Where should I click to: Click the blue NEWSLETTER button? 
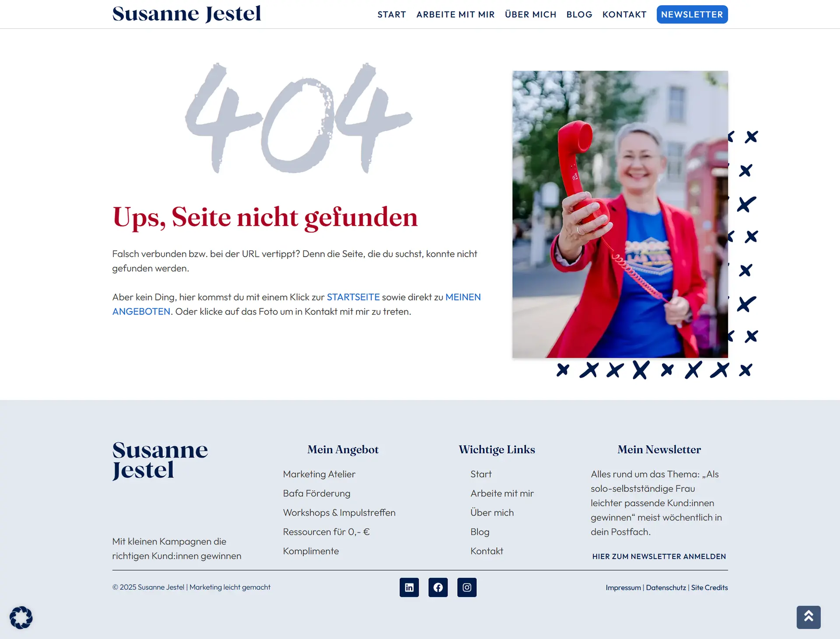[692, 14]
